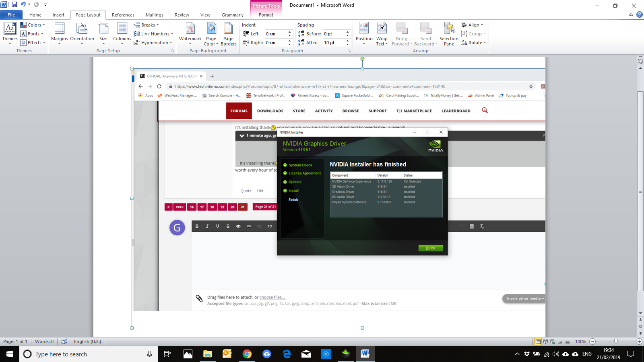Viewport: 644px width, 362px height.
Task: Undo the last action
Action: click(x=23, y=4)
